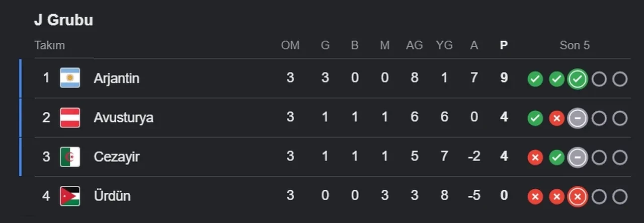
Task: Open Arjantin's highlighted third match win icon
Action: point(578,79)
